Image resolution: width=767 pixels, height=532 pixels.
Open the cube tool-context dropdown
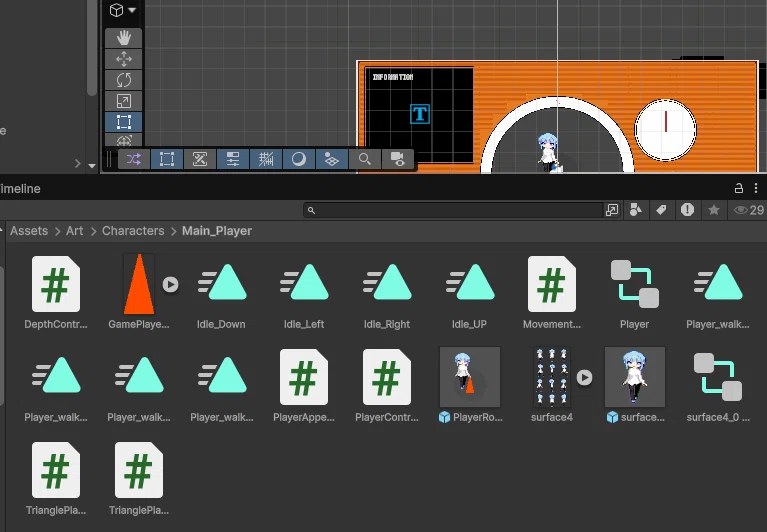(122, 10)
